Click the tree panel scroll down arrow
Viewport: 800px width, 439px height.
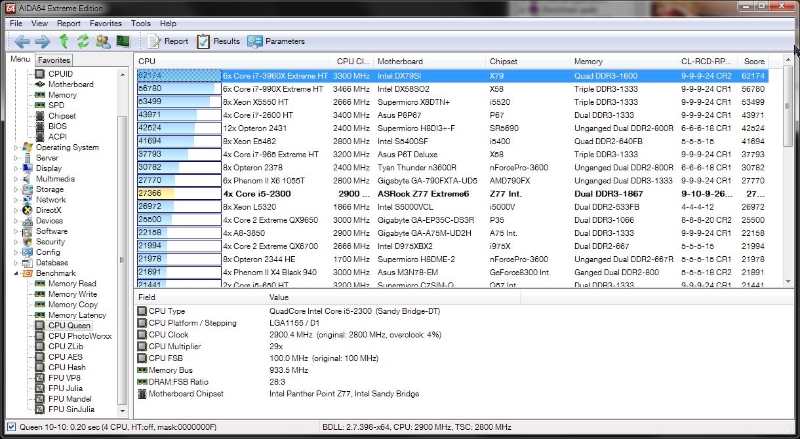(x=122, y=410)
